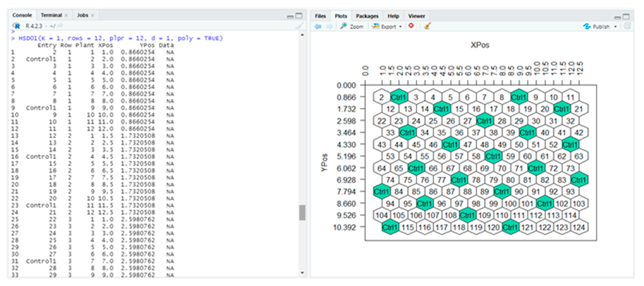This screenshot has height=286, width=644.
Task: Close the Terminal tab
Action: coord(66,15)
